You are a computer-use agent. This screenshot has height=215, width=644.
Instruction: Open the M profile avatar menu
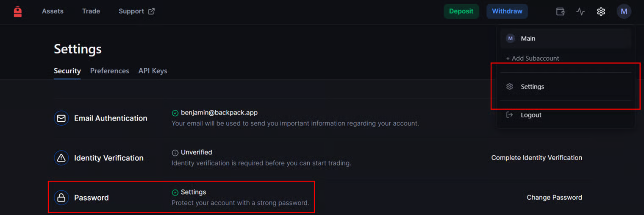tap(624, 11)
